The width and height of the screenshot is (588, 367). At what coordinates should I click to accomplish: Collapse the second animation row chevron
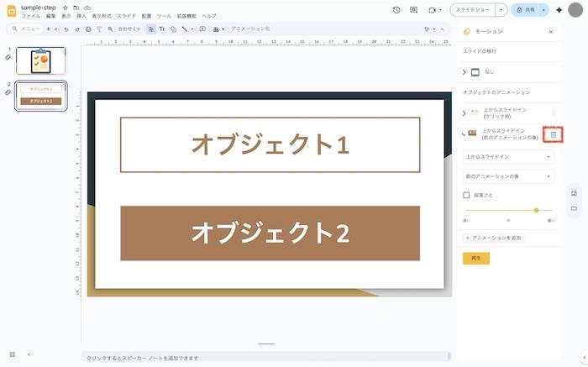pos(464,134)
